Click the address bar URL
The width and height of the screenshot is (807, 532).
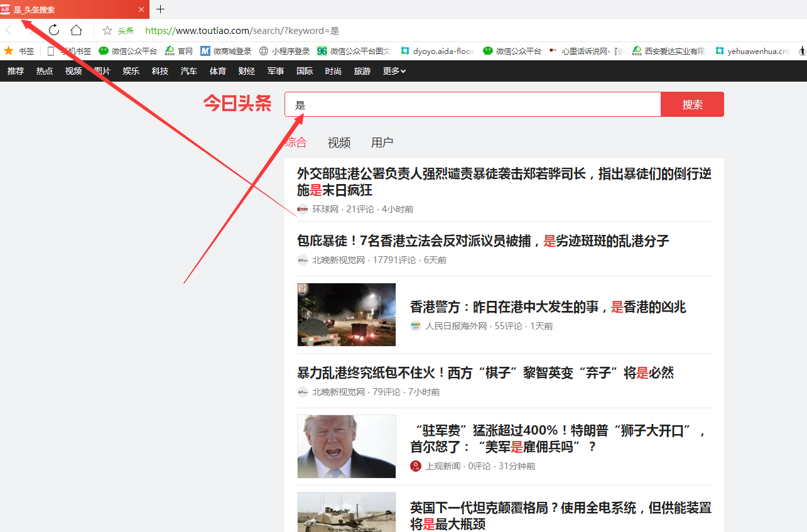[242, 30]
